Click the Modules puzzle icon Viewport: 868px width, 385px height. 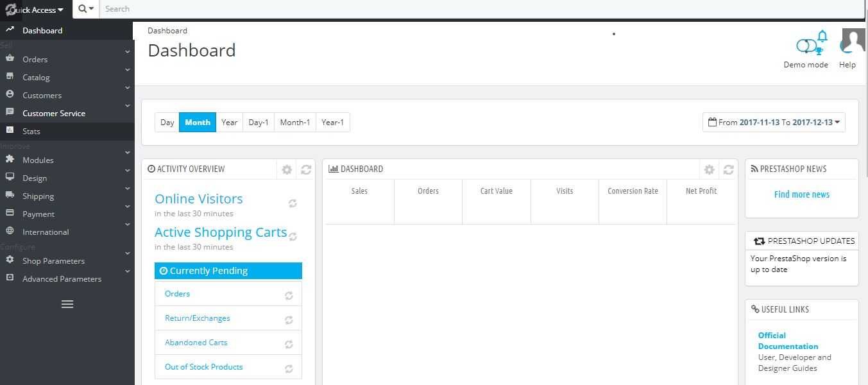pyautogui.click(x=10, y=159)
